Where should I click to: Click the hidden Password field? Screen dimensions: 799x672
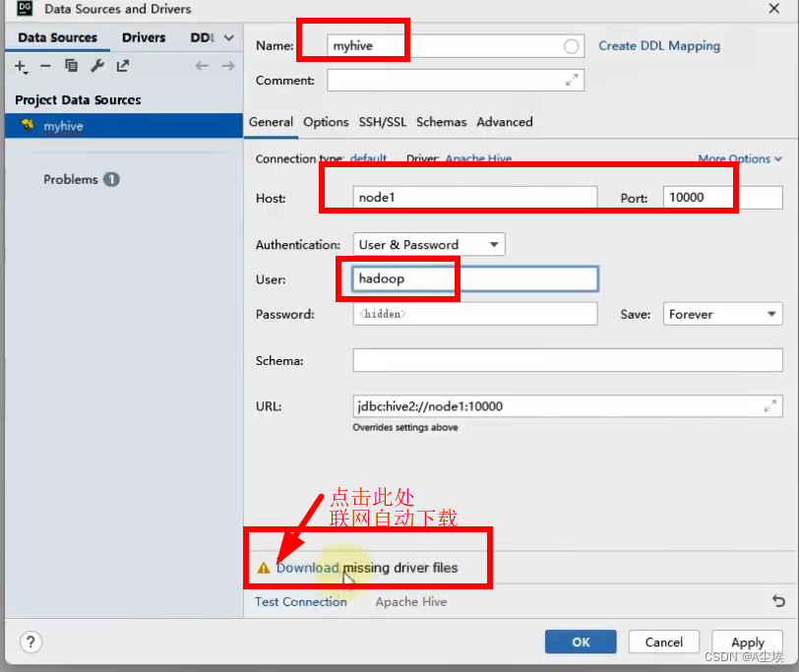pos(474,314)
